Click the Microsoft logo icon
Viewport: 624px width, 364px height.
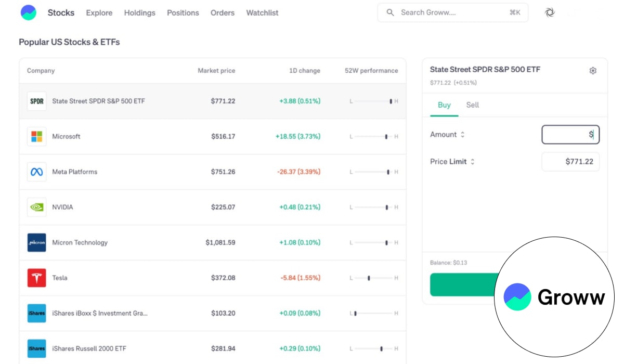click(36, 136)
